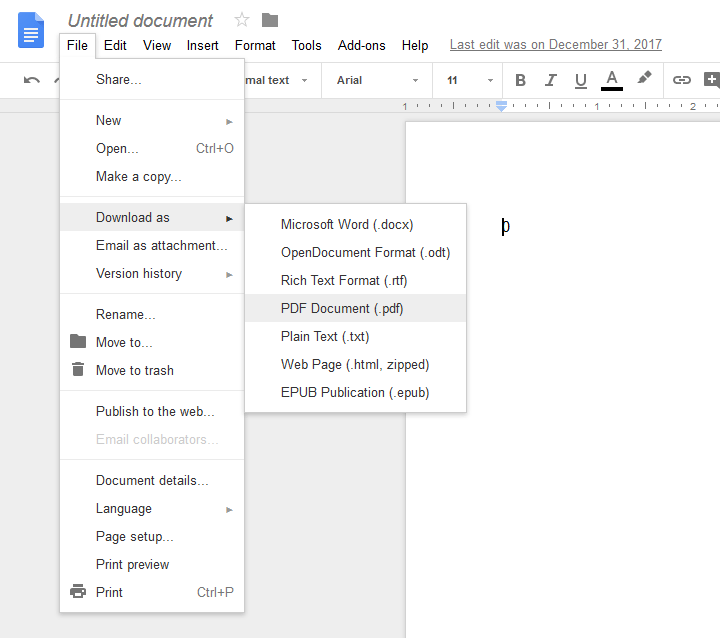Viewport: 720px width, 638px height.
Task: Toggle Italic formatting
Action: coord(550,80)
